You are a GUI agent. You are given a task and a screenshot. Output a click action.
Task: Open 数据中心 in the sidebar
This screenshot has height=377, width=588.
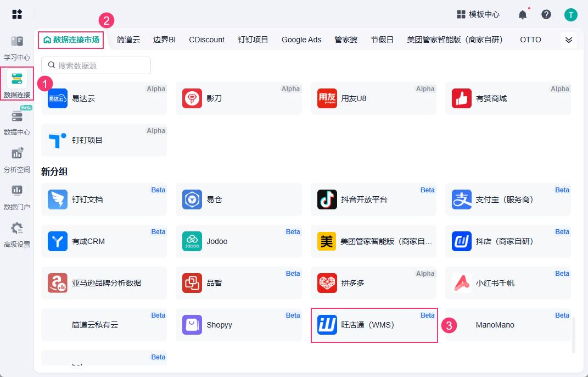click(17, 123)
